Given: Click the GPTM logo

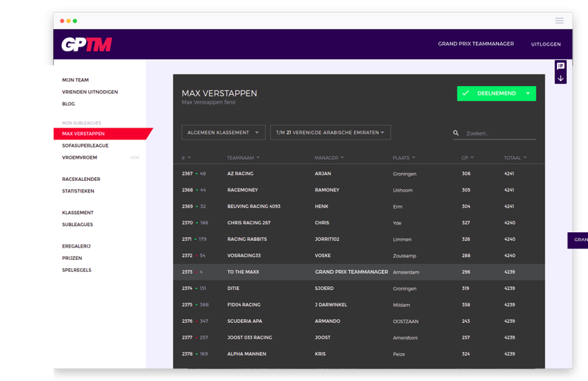Looking at the screenshot, I should (87, 44).
